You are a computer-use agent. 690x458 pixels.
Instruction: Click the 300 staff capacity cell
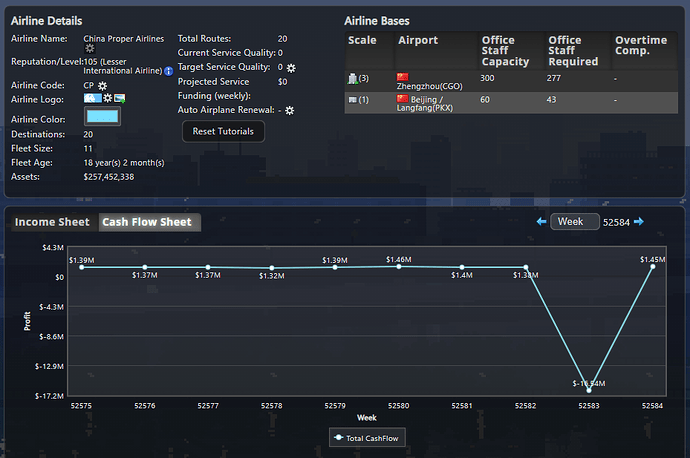(x=487, y=78)
